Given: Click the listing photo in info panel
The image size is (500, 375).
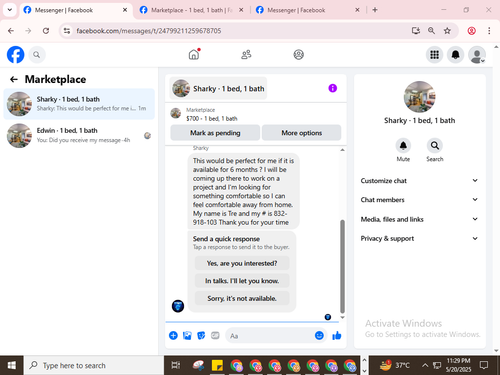Looking at the screenshot, I should coord(419,97).
